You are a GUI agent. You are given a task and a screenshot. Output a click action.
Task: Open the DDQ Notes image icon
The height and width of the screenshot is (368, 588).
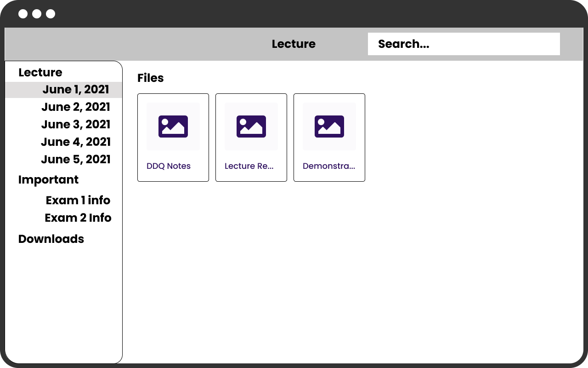[x=173, y=126]
